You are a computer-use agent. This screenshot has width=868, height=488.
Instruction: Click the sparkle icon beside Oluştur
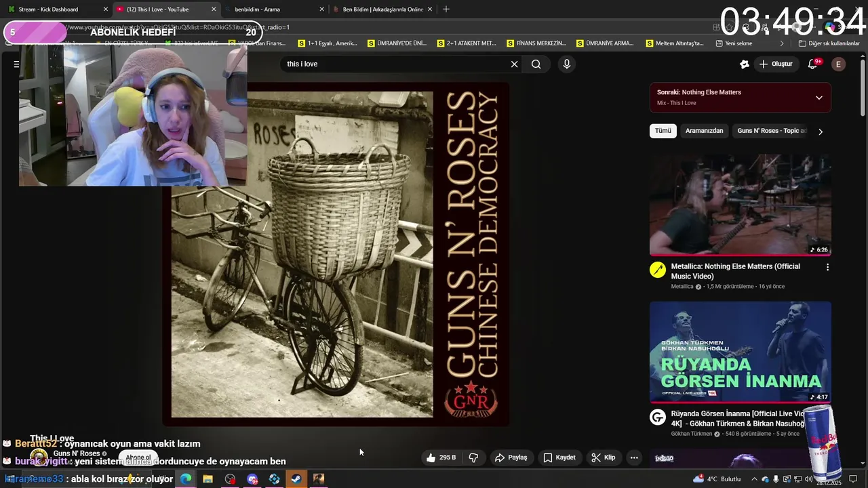coord(745,64)
